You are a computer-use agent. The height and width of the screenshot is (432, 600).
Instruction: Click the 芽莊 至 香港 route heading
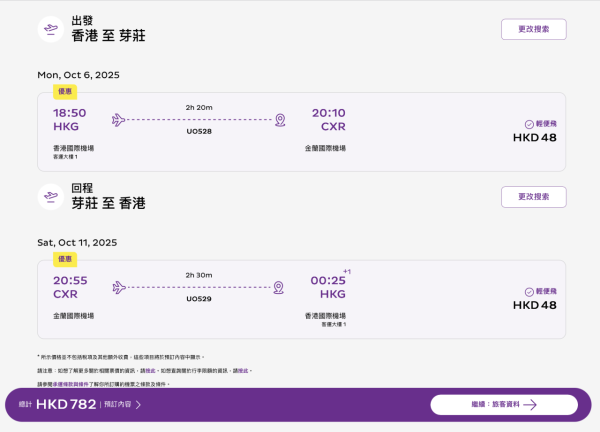pos(108,203)
